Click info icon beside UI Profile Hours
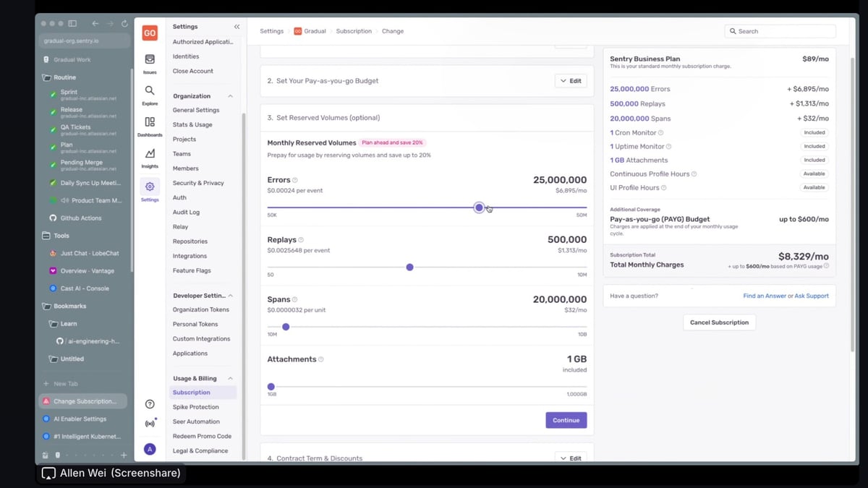The image size is (868, 488). pos(664,188)
